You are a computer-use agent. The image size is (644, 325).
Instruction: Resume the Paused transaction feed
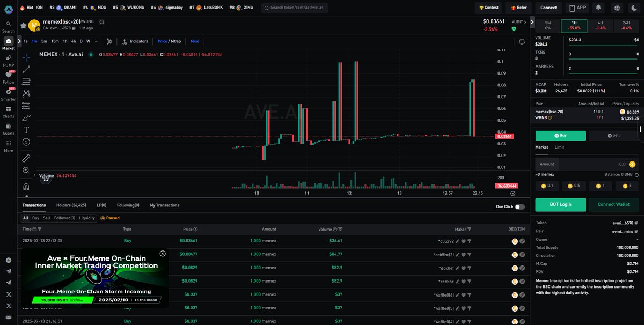tap(110, 218)
